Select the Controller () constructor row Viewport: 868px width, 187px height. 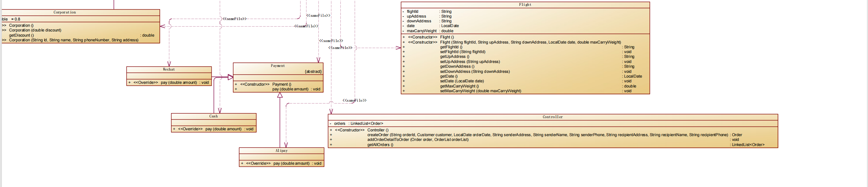coord(359,130)
